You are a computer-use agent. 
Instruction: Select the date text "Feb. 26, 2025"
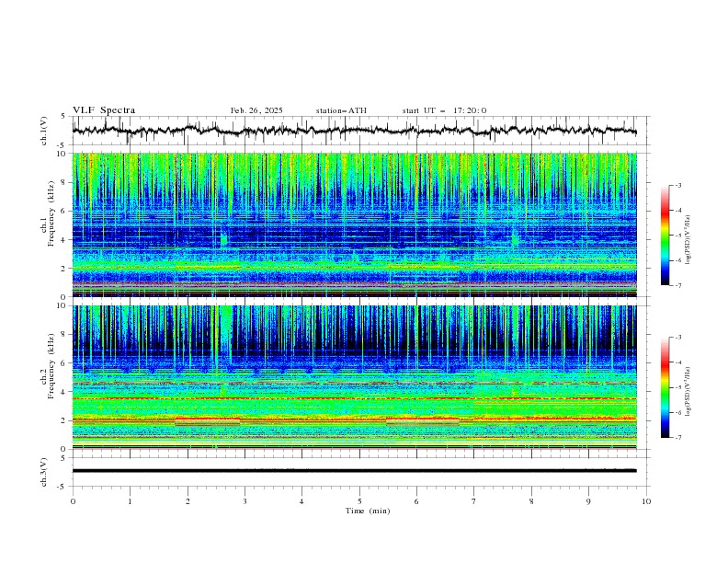point(256,110)
